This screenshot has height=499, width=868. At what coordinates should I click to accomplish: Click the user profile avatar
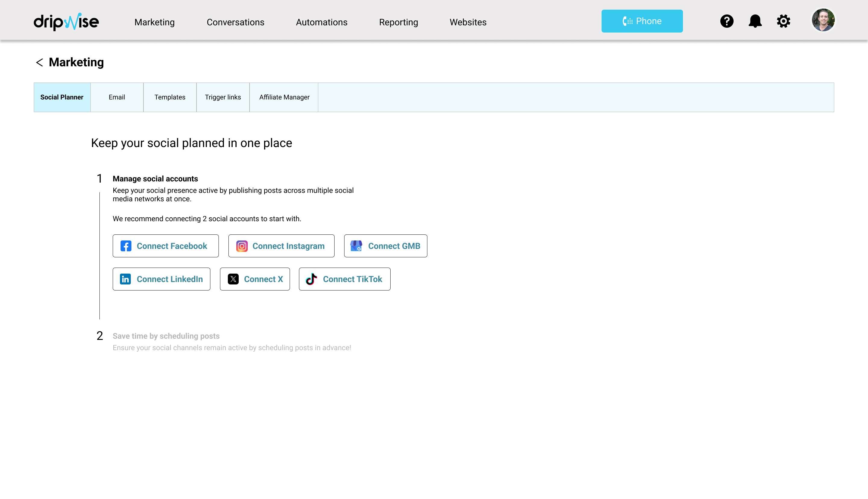823,20
